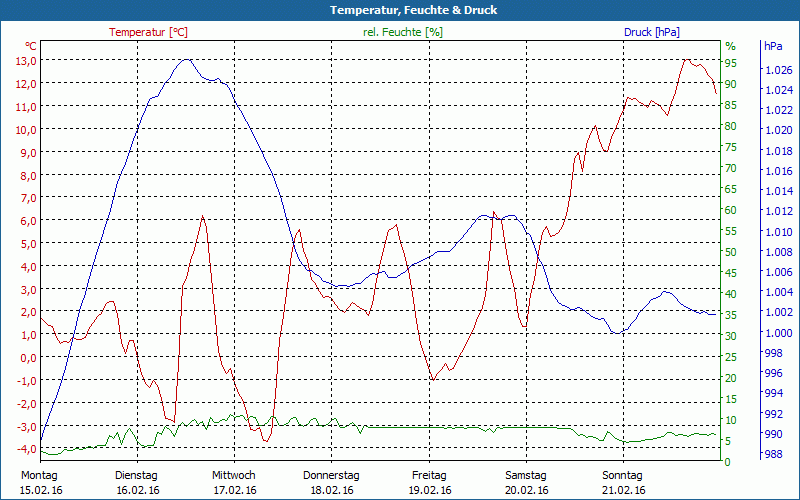Image resolution: width=800 pixels, height=500 pixels.
Task: Select the Sonntag 21.02.16 date label
Action: pyautogui.click(x=624, y=482)
